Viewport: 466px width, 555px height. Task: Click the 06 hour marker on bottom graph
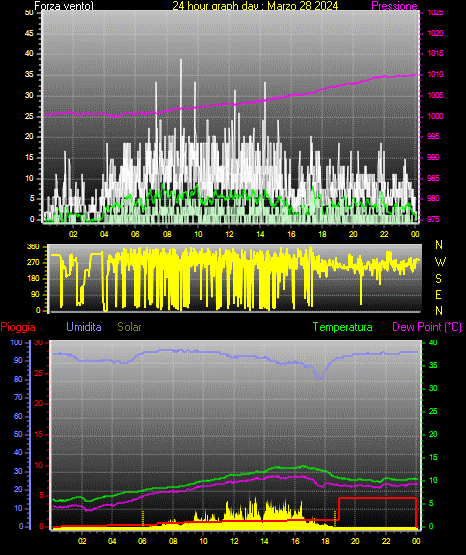142,541
